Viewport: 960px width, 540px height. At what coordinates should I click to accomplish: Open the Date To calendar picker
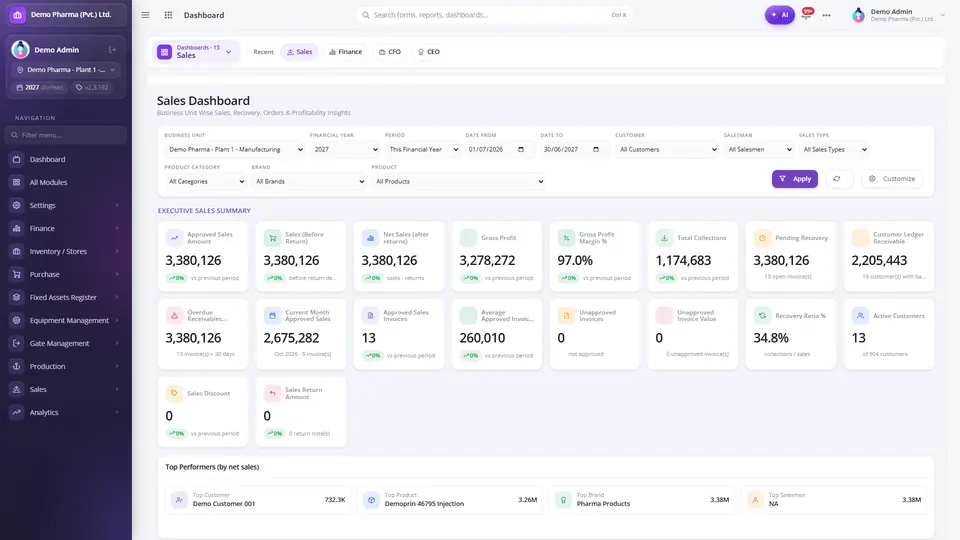pos(596,149)
